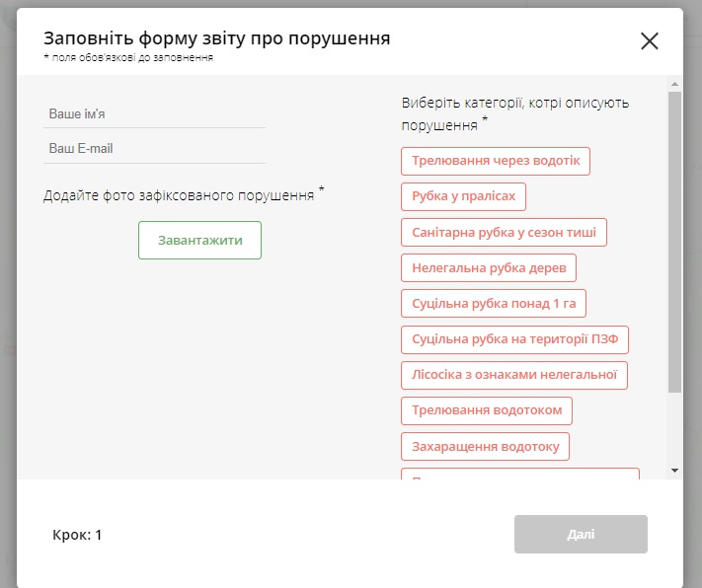Screen dimensions: 702x588
Task: Pick 'Лісосіка з ознаками нелегальної' category
Action: tap(514, 375)
